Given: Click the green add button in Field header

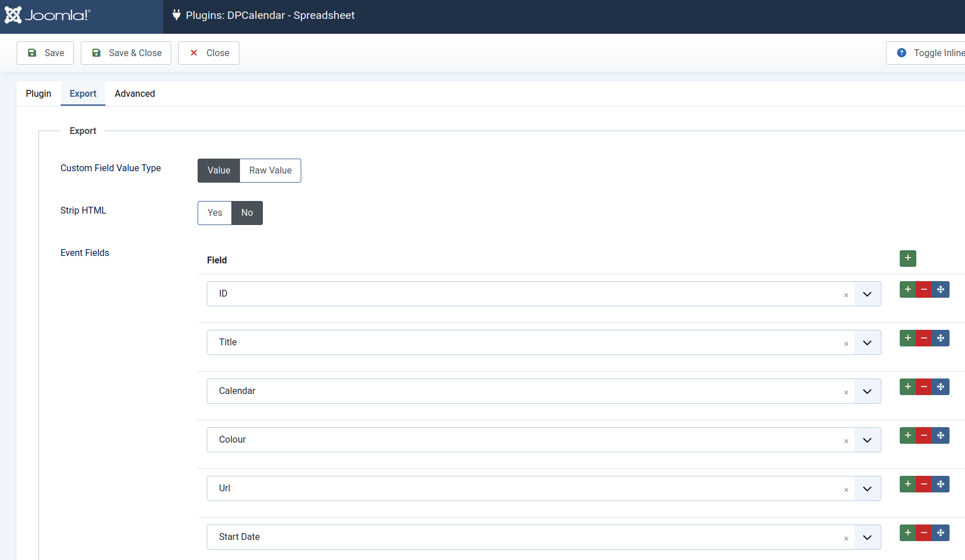Looking at the screenshot, I should pos(908,258).
